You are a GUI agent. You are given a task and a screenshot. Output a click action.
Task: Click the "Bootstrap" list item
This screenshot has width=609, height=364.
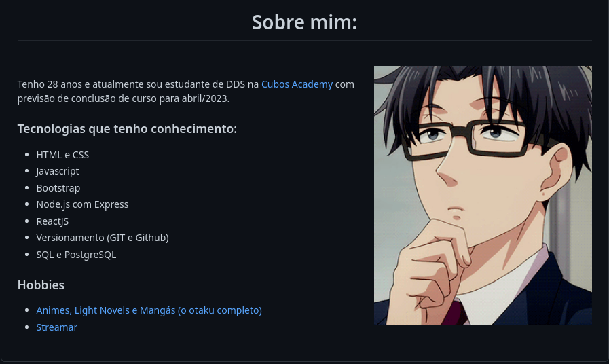pos(58,188)
